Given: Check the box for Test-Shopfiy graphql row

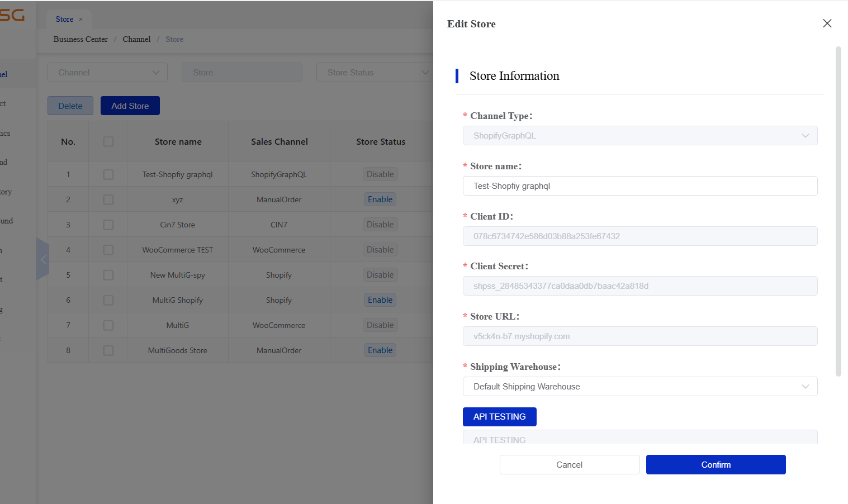Looking at the screenshot, I should [x=108, y=175].
